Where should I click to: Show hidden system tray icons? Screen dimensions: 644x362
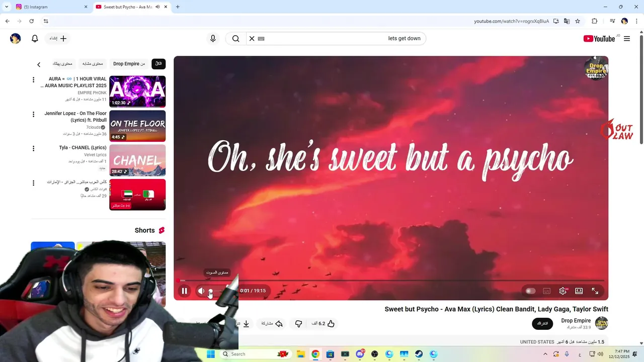click(x=545, y=354)
